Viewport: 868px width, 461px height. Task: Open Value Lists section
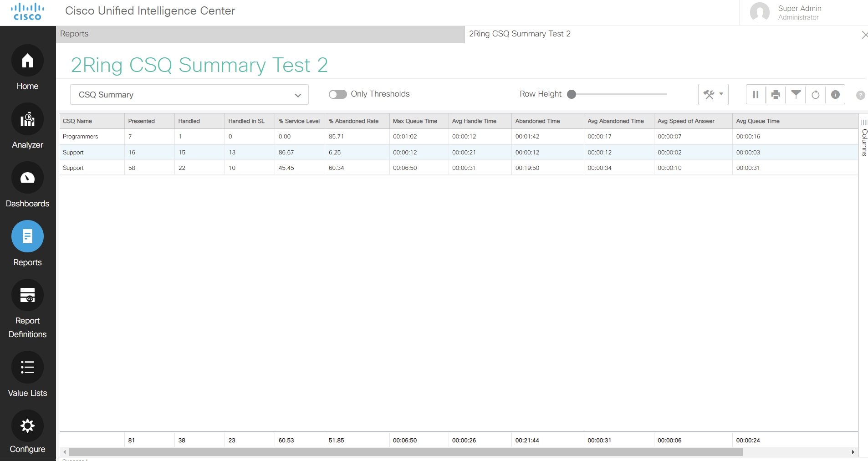click(x=27, y=367)
